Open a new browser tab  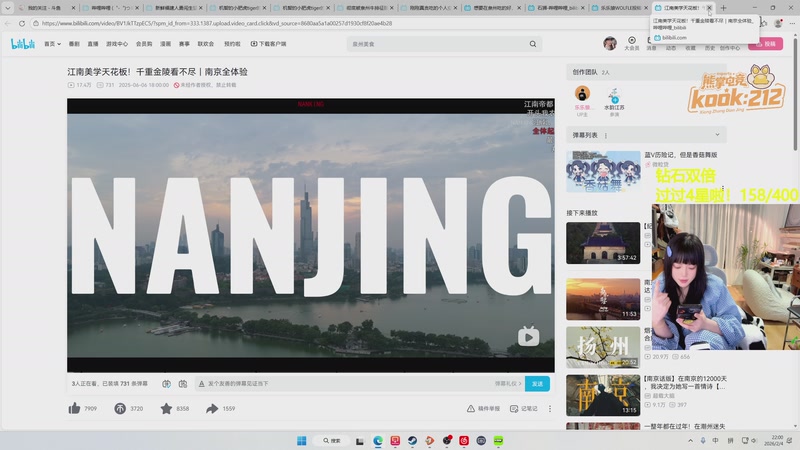(723, 8)
